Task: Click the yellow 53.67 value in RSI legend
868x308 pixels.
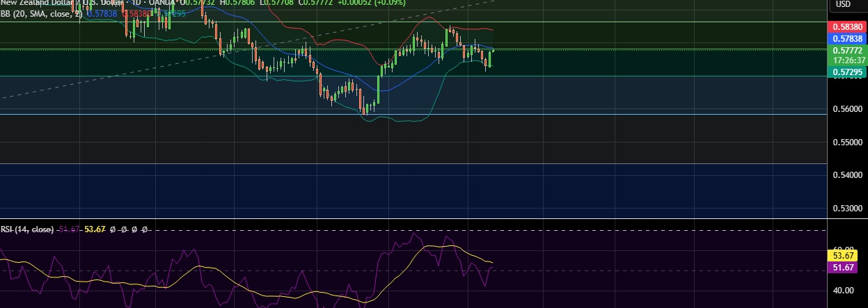Action: point(95,229)
